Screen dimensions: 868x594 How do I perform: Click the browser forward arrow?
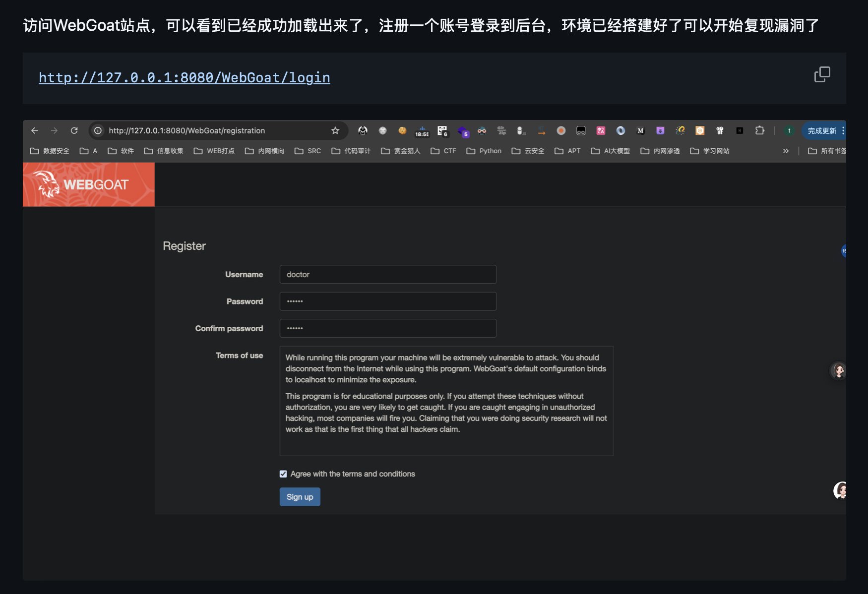click(54, 130)
